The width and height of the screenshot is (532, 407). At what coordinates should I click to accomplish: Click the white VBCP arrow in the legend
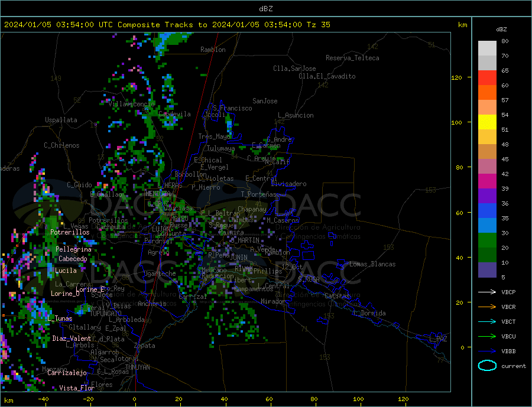[x=487, y=292]
